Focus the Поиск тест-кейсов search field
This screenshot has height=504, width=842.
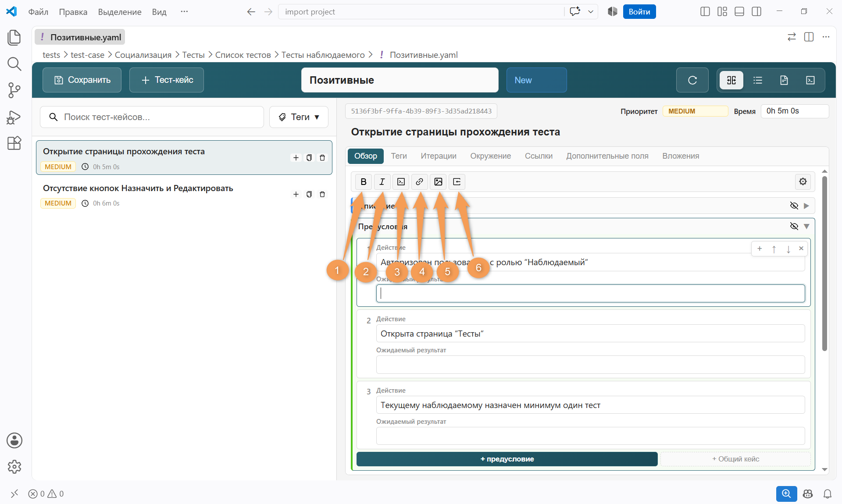[152, 117]
